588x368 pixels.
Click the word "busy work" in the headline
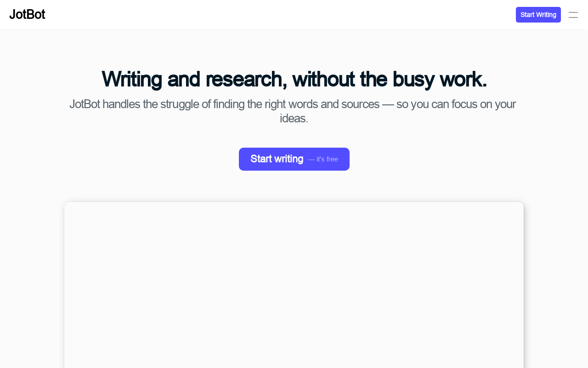coord(439,79)
